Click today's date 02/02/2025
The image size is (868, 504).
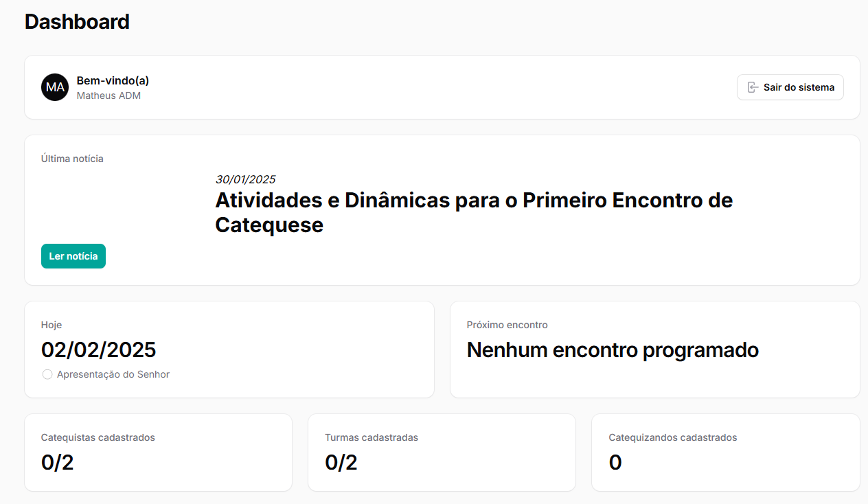tap(99, 350)
